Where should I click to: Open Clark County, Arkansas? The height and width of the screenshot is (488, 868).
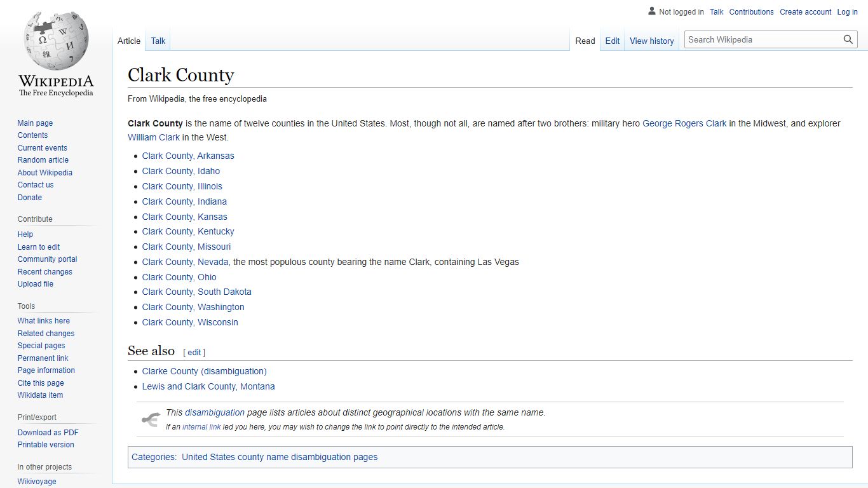[188, 156]
